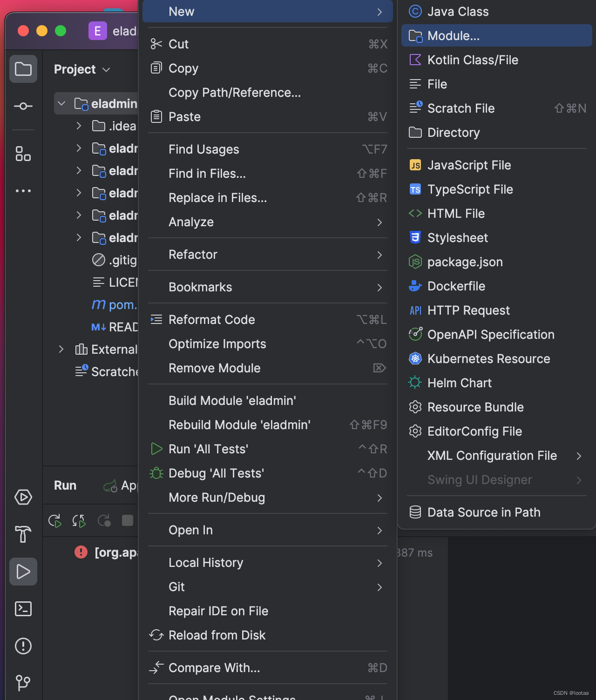Click the More Tool Windows ellipsis icon

coord(23,191)
